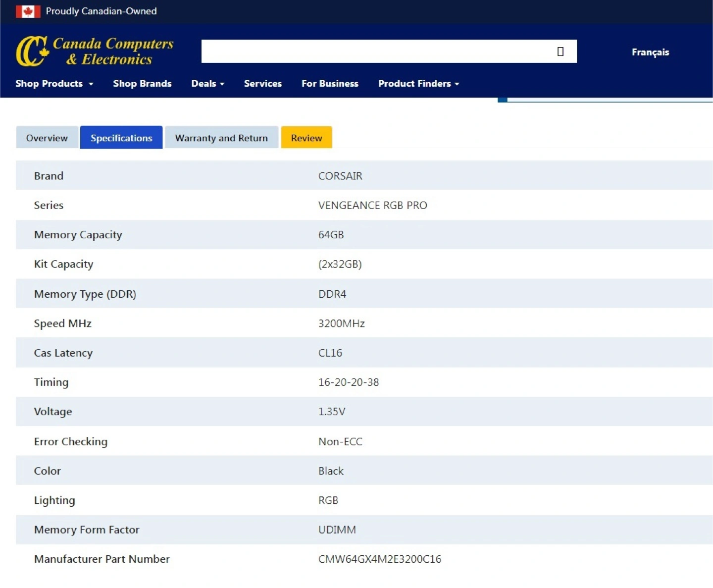Screen dimensions: 713x588
Task: Click the search icon in search bar
Action: (x=560, y=52)
